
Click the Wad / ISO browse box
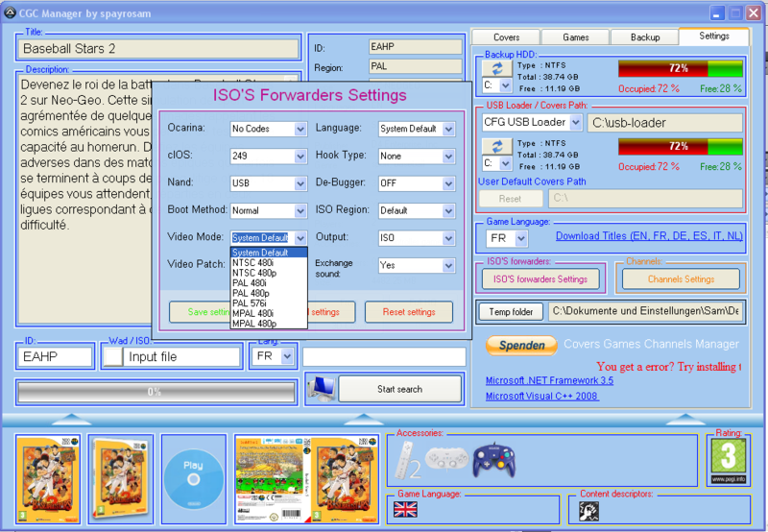[x=113, y=356]
